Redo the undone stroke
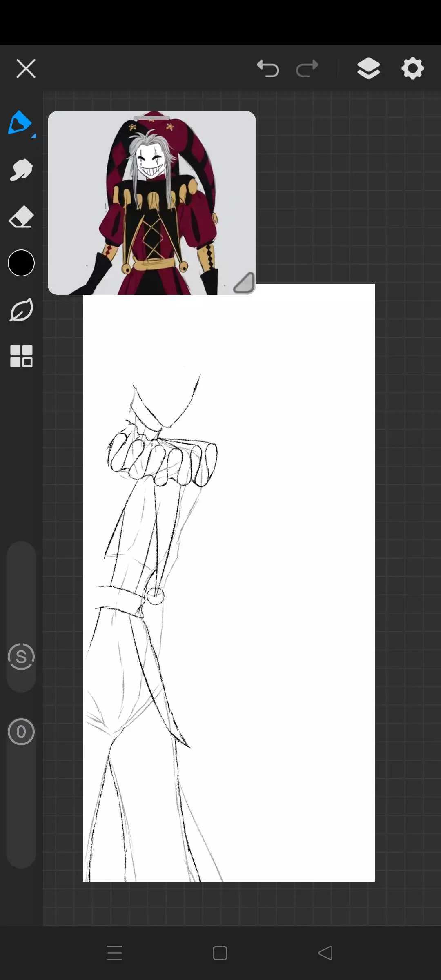Screen dimensions: 441x980 pyautogui.click(x=307, y=68)
